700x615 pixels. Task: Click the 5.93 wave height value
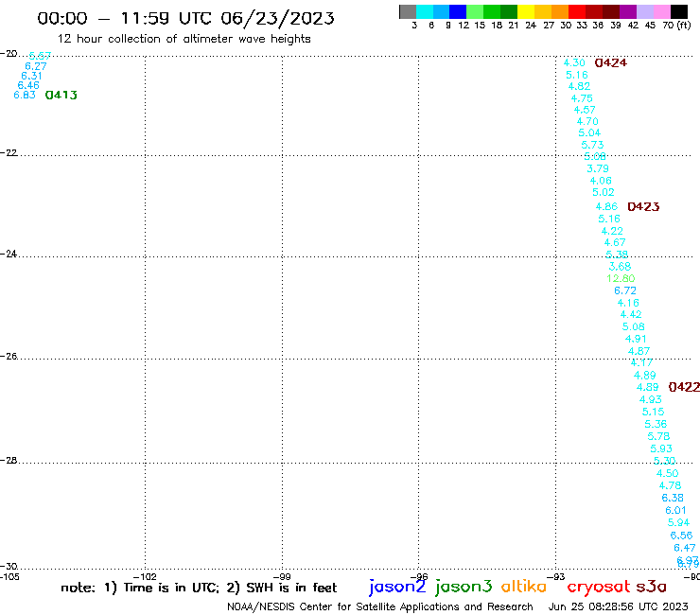pos(661,448)
